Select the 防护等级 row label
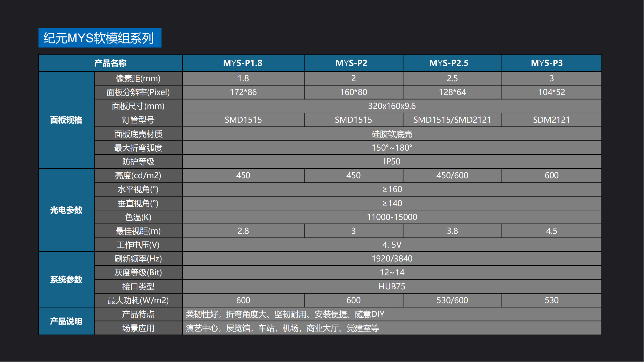 (x=138, y=162)
